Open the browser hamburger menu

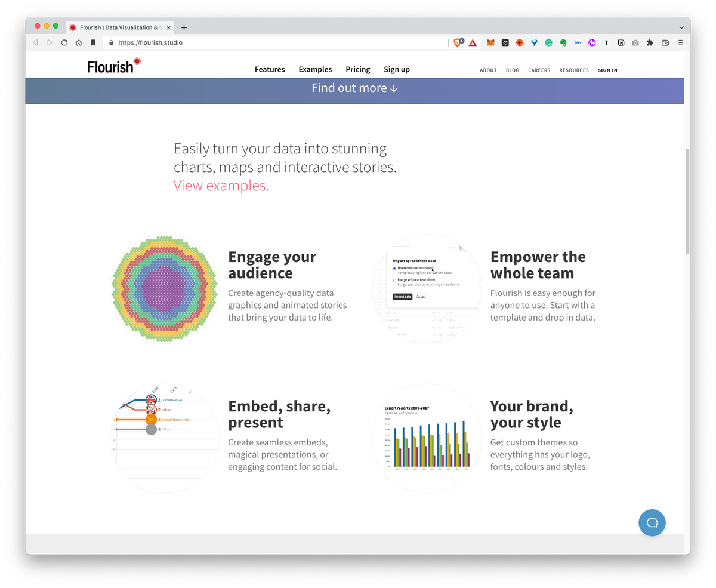coord(680,42)
